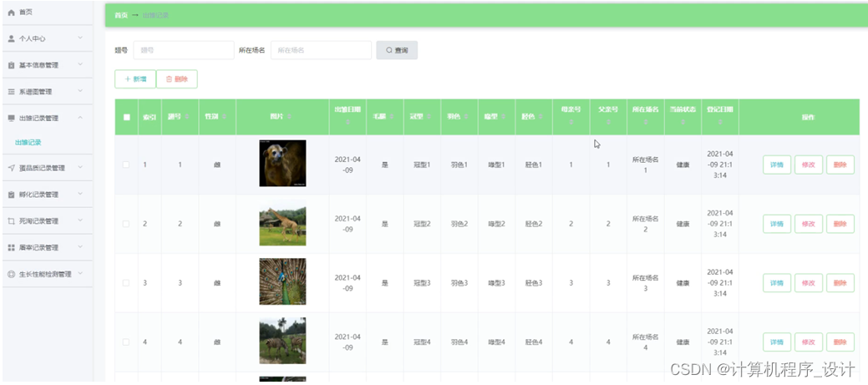This screenshot has height=385, width=868.
Task: Sort by the 当前状态 column sort arrows
Action: click(683, 122)
